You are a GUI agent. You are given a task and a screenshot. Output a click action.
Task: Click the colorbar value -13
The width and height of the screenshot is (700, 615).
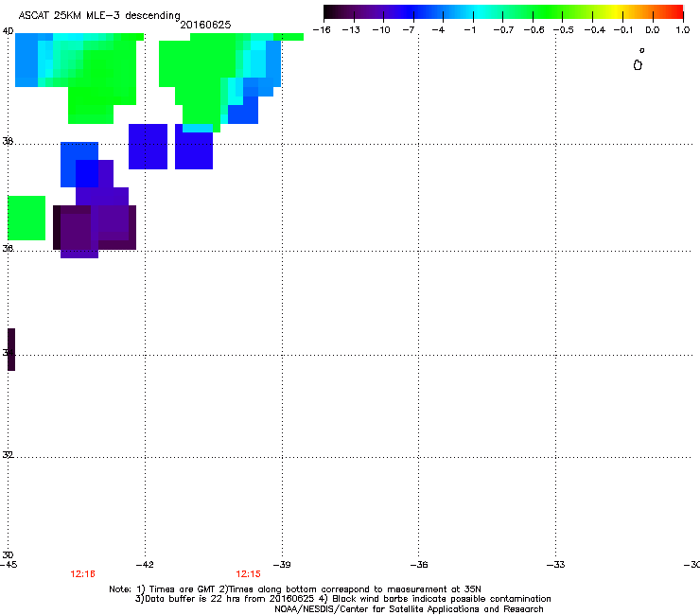coord(351,30)
